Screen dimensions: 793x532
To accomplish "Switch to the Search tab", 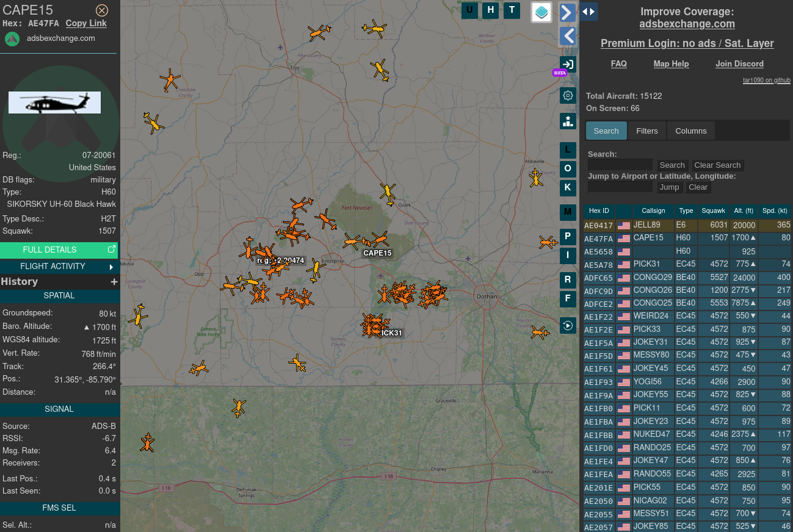I will (606, 131).
